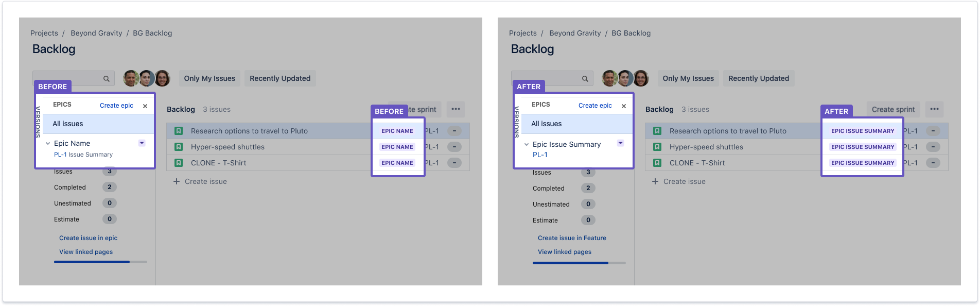This screenshot has height=306, width=980.
Task: Click EPIC ISSUE SUMMARY label on Research options row
Action: 863,131
